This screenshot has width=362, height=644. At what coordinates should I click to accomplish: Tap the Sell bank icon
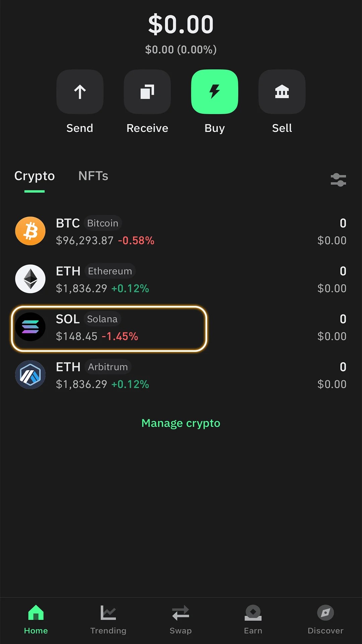tap(282, 92)
